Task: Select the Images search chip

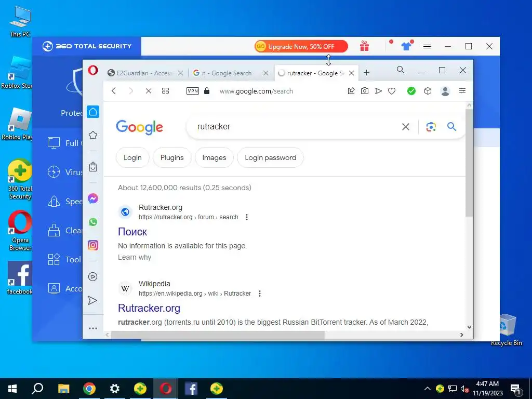Action: [214, 157]
